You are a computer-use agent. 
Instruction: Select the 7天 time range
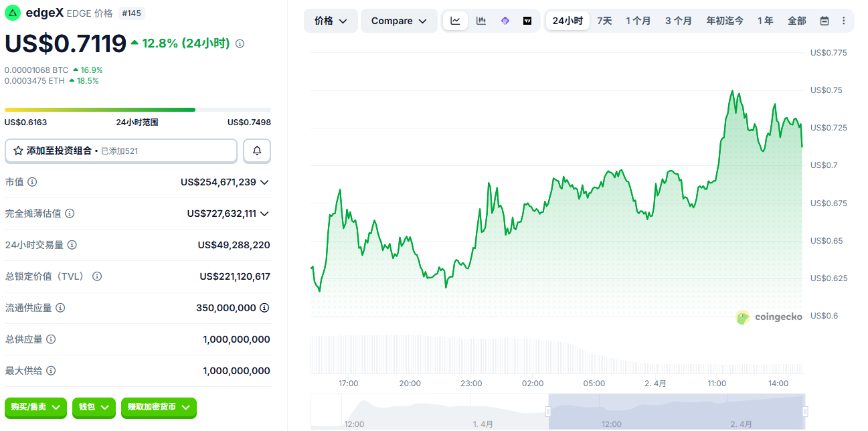click(604, 21)
